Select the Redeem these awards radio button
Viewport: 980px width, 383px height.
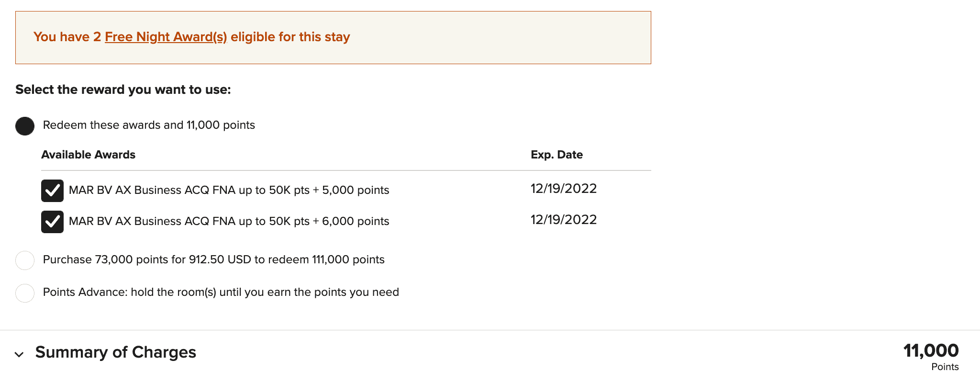(x=25, y=126)
